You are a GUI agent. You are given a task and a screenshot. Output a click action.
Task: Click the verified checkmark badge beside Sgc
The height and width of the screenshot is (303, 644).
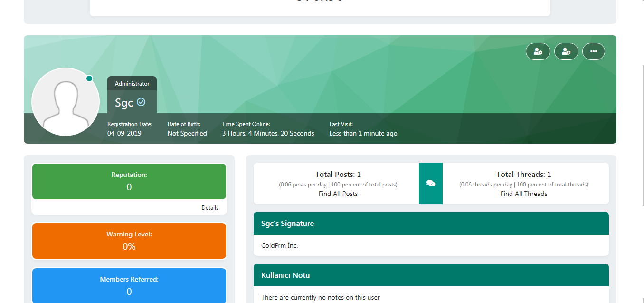coord(141,102)
